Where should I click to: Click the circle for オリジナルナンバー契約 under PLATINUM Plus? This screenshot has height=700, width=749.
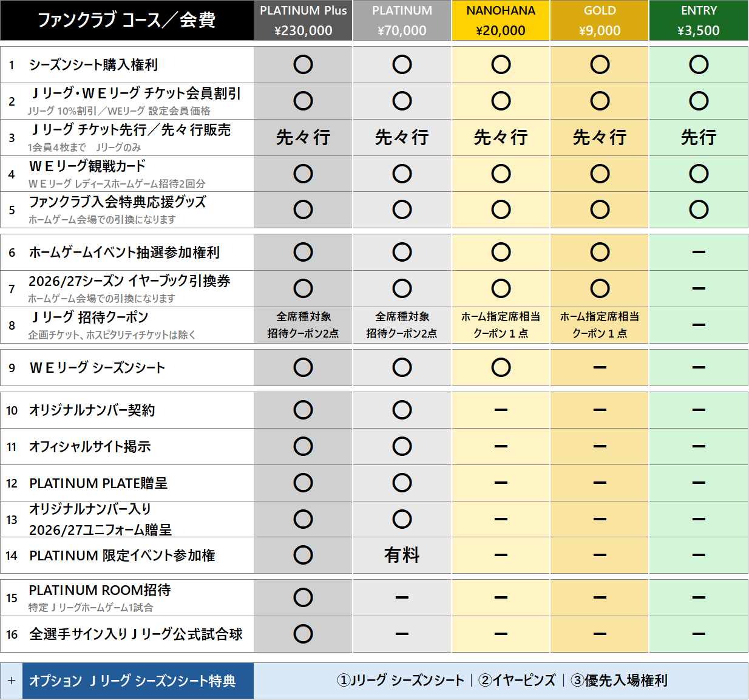pyautogui.click(x=303, y=410)
